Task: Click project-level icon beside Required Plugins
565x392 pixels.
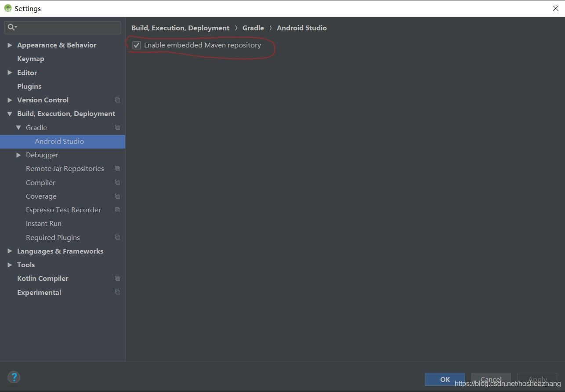Action: pos(117,237)
